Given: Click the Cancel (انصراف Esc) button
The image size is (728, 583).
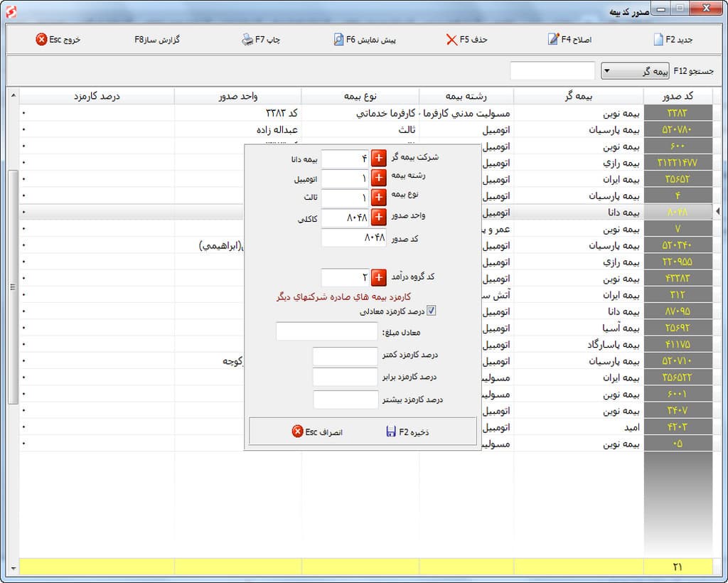Looking at the screenshot, I should [x=317, y=432].
